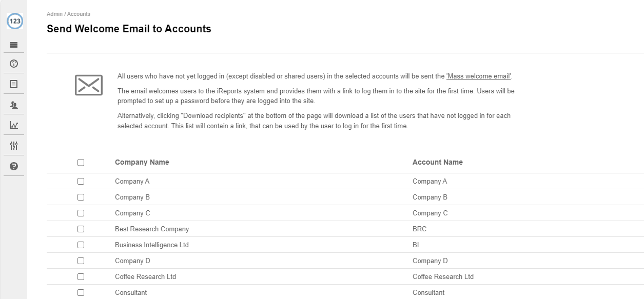Screen dimensions: 644x299
Task: Check the Company A checkbox
Action: pyautogui.click(x=81, y=182)
